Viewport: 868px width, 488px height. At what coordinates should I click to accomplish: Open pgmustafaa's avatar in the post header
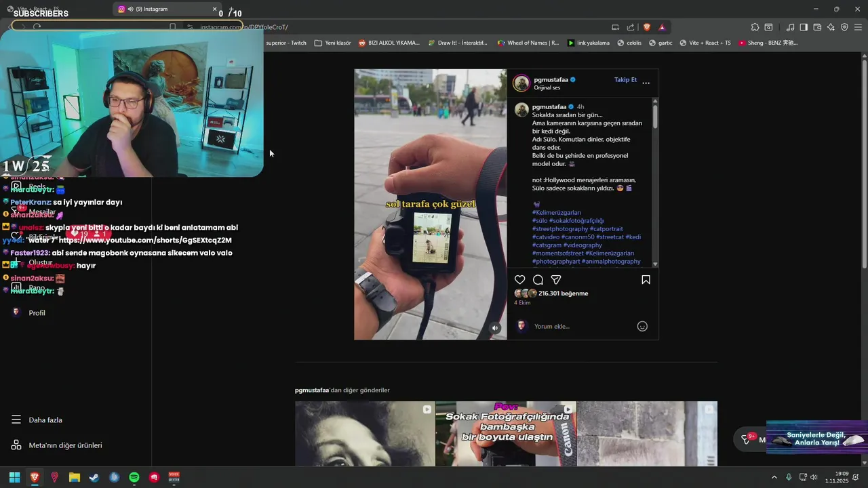[x=521, y=83]
